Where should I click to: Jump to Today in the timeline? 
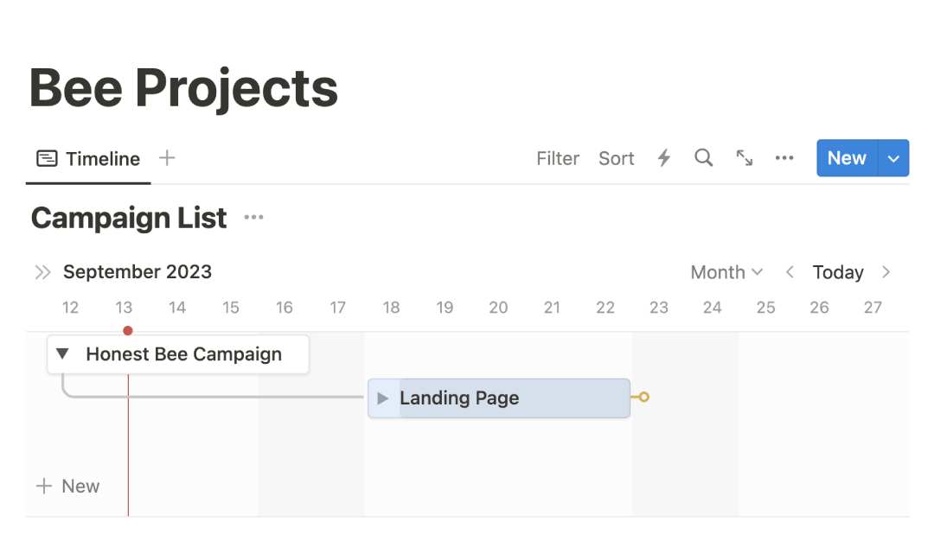click(x=838, y=272)
